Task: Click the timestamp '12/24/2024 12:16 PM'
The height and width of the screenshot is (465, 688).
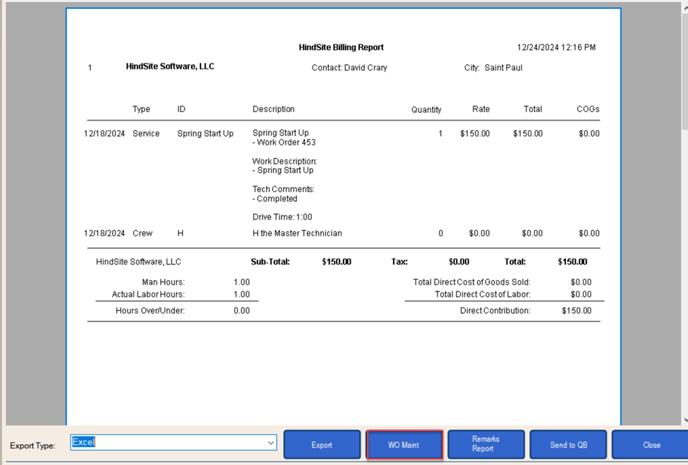Action: coord(556,47)
